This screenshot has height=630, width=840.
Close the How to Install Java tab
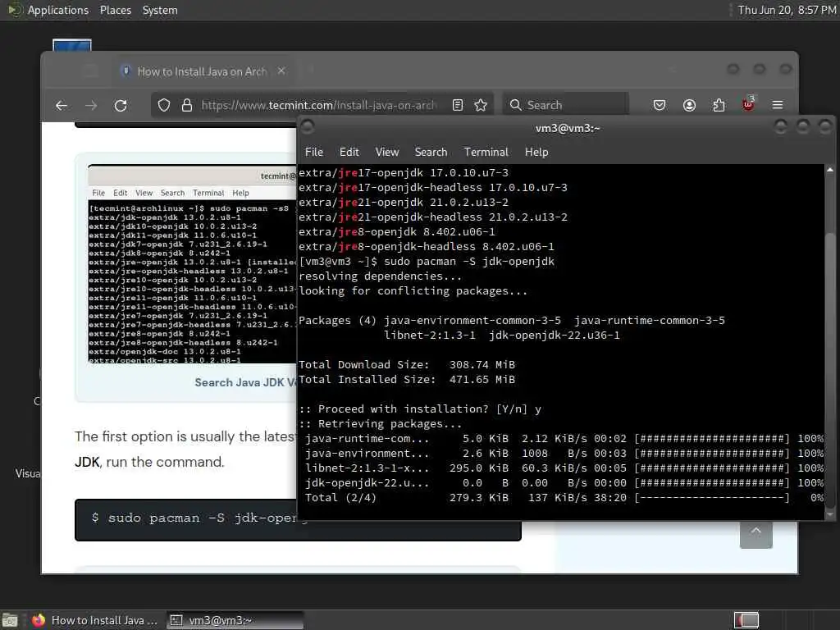281,71
